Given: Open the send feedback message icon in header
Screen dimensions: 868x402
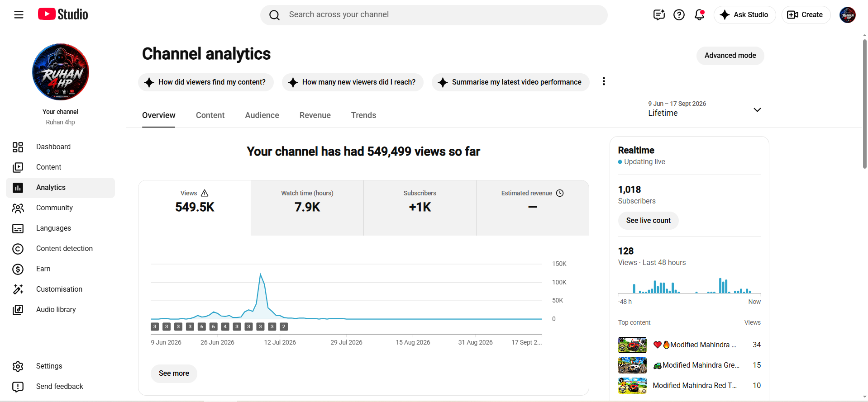Looking at the screenshot, I should pos(659,15).
